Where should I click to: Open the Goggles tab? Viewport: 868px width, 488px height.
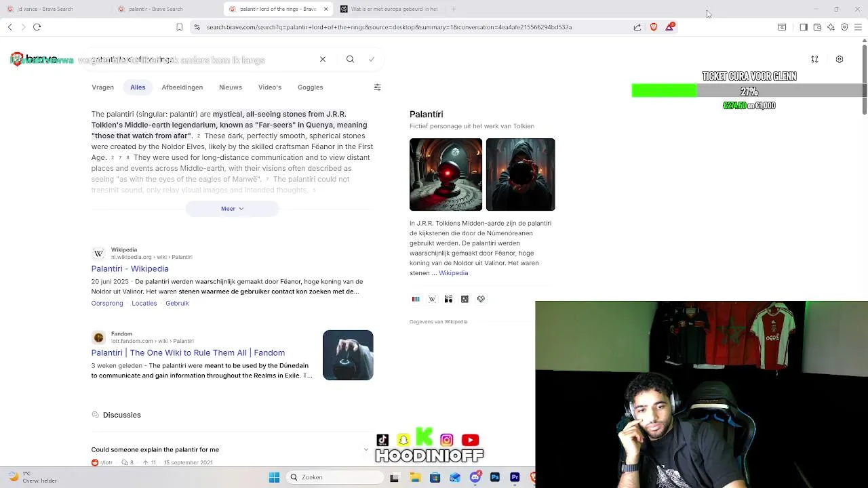pos(311,87)
